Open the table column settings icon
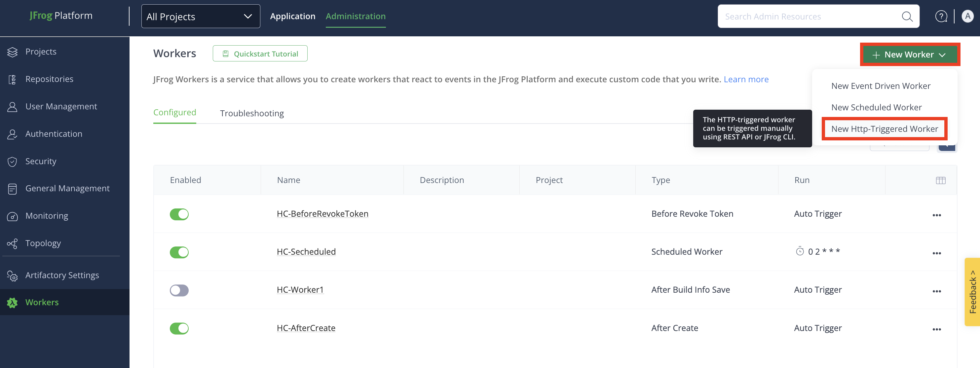980x368 pixels. (x=940, y=180)
